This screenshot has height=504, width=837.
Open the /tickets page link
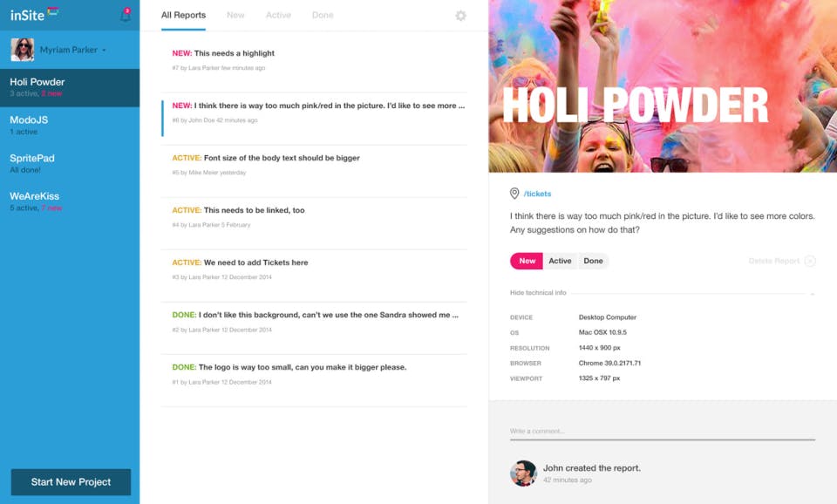(537, 194)
